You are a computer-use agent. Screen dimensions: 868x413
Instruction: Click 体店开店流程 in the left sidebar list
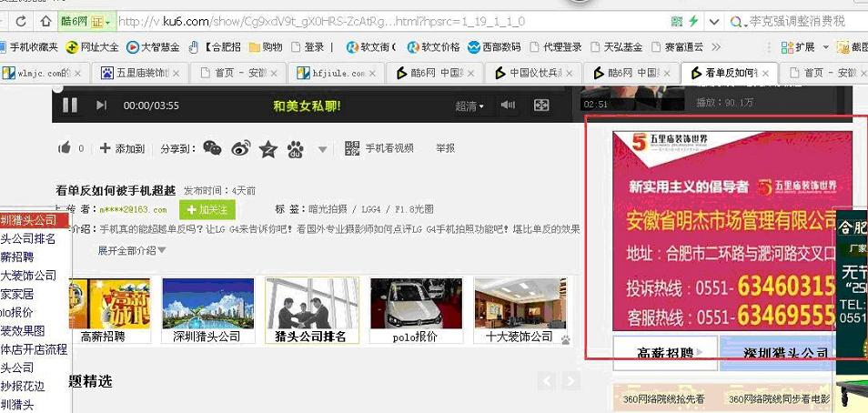pos(34,349)
